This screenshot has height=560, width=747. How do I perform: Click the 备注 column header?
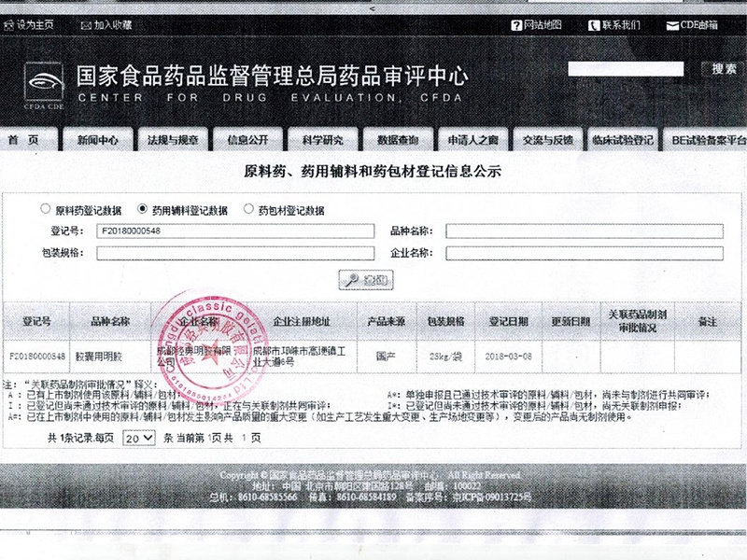[x=708, y=321]
